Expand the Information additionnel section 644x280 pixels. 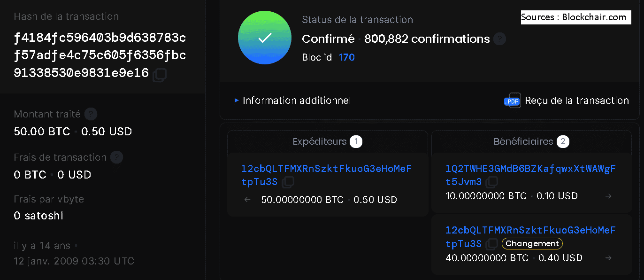coord(292,101)
